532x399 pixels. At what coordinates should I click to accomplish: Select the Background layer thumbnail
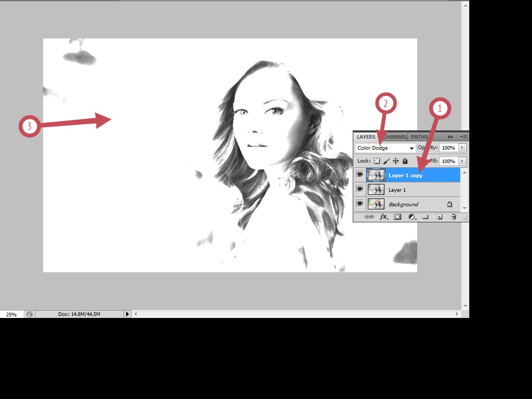pos(376,204)
